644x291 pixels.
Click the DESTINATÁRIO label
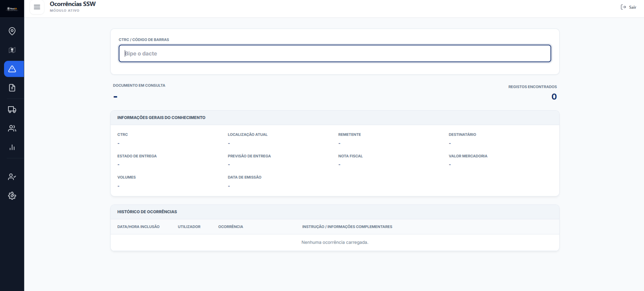coord(463,135)
